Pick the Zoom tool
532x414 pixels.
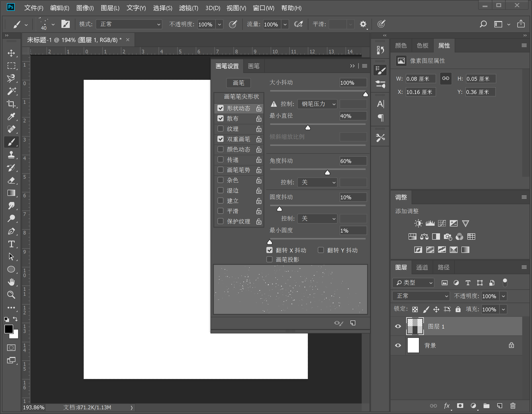(x=11, y=295)
